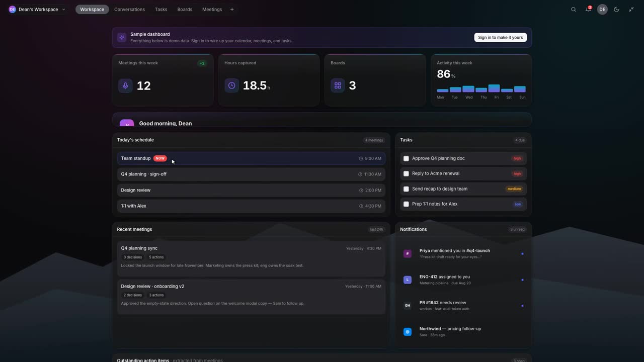Tick the Send recap to design team box
This screenshot has width=644, height=362.
(406, 189)
